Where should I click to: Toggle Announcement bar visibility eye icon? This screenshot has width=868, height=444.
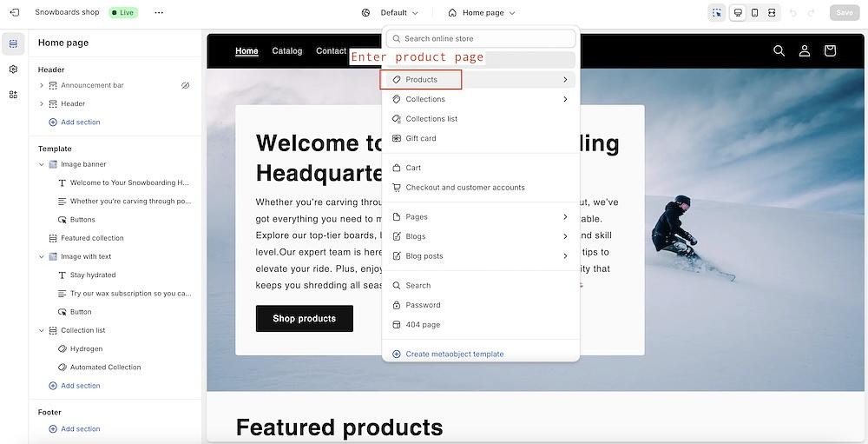pos(185,85)
